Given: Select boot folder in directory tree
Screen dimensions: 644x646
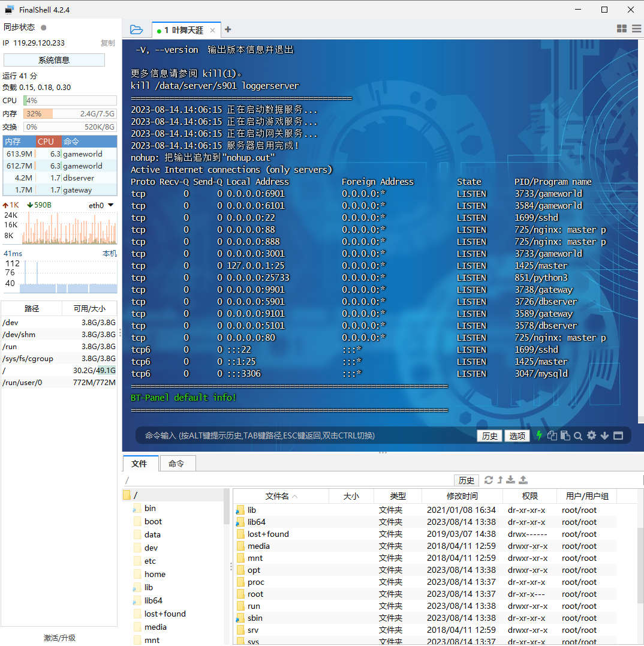Looking at the screenshot, I should pyautogui.click(x=153, y=522).
